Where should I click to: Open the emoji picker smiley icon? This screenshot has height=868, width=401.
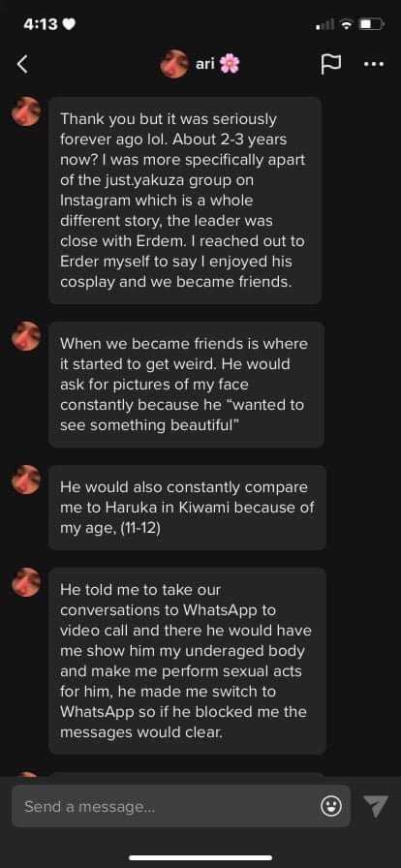330,806
